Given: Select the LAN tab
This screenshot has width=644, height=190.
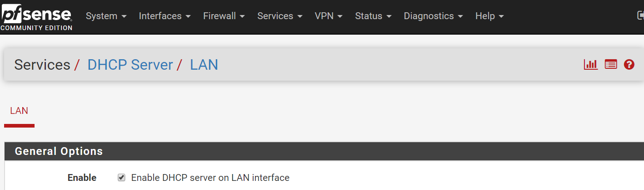Looking at the screenshot, I should click(19, 111).
